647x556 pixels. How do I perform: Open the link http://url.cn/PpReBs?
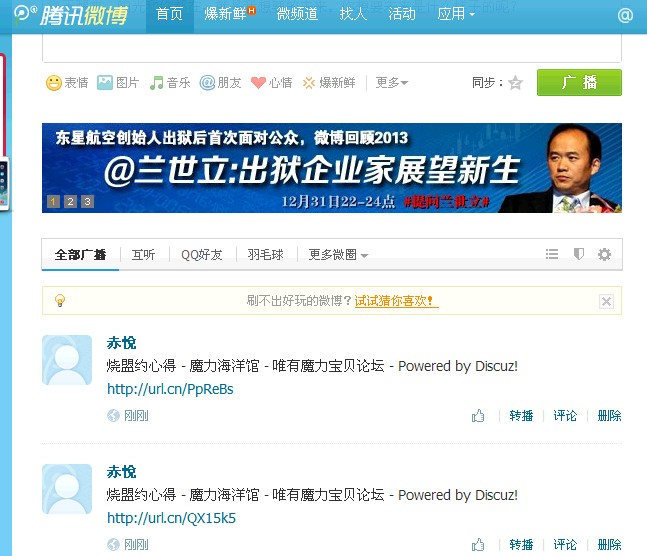point(170,389)
